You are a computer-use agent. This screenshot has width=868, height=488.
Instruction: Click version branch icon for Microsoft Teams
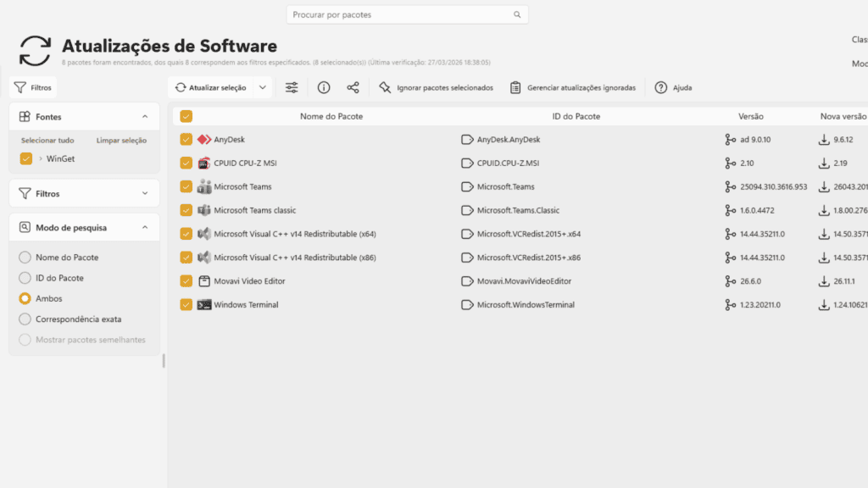730,186
